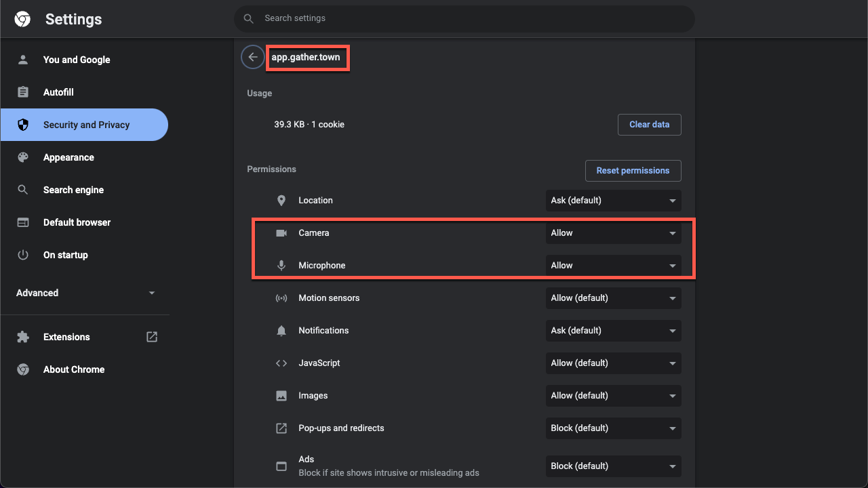
Task: Click the 39.3 KB · 1 cookie text
Action: (309, 125)
